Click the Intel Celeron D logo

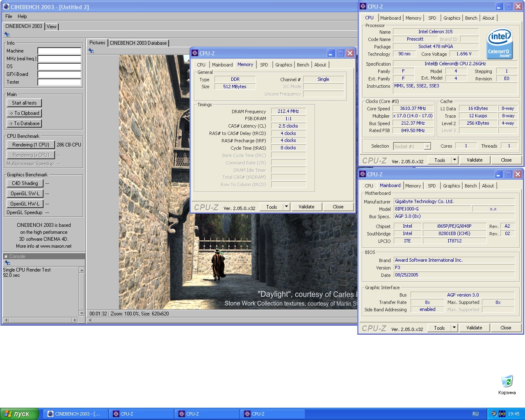coord(499,43)
